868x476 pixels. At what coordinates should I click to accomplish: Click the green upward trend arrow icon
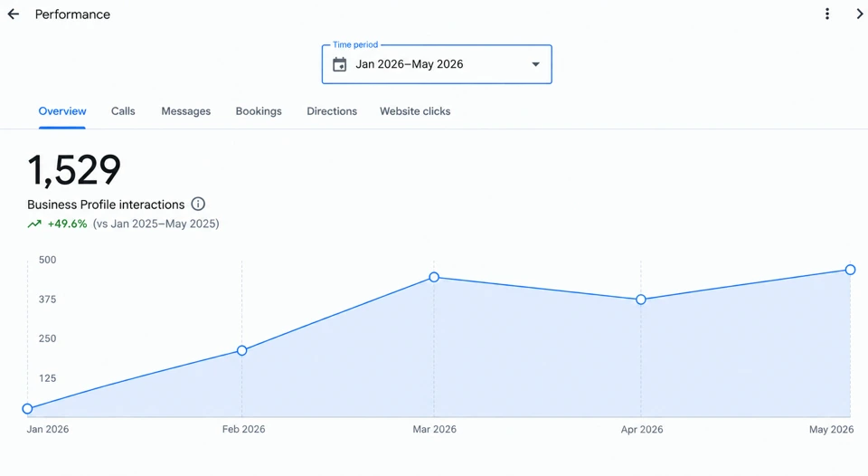[x=34, y=224]
